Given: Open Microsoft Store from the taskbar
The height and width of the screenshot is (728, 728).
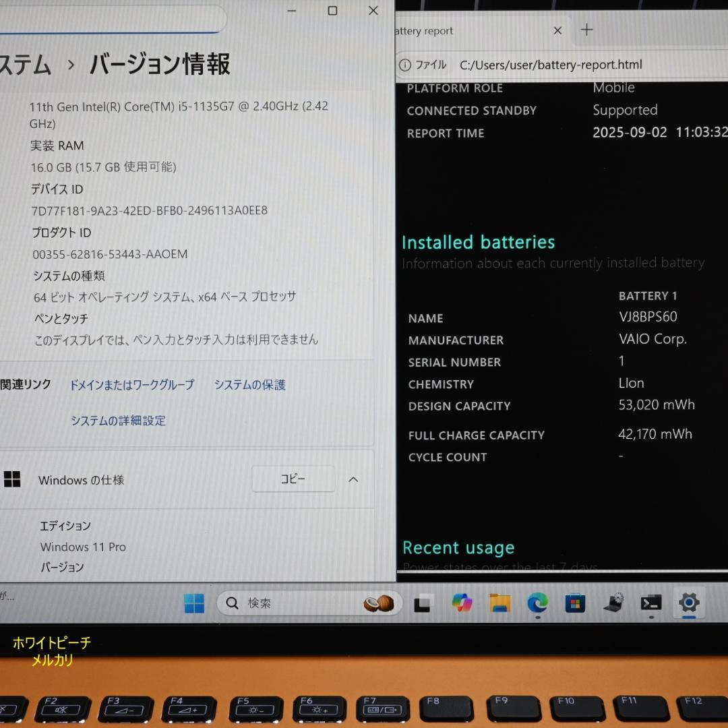Looking at the screenshot, I should [575, 603].
